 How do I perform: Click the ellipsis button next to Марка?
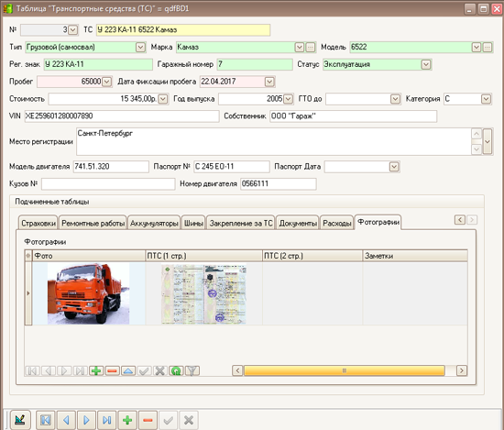pos(310,48)
